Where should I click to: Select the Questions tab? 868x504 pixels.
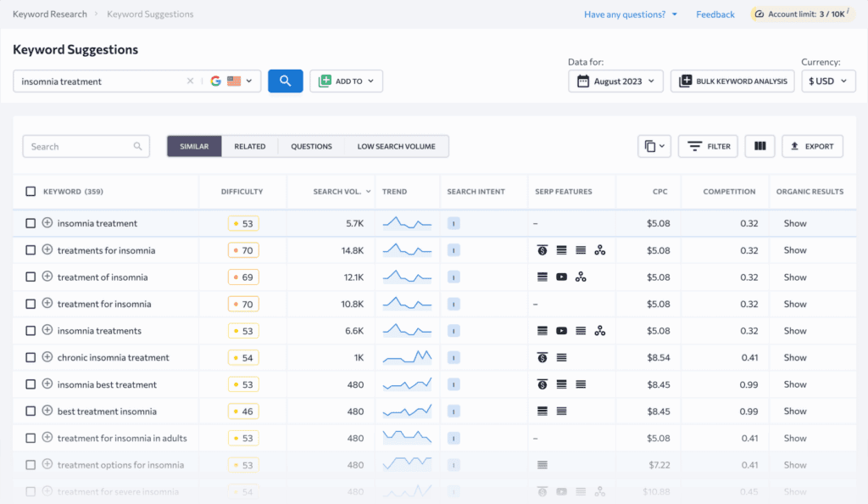pos(311,146)
